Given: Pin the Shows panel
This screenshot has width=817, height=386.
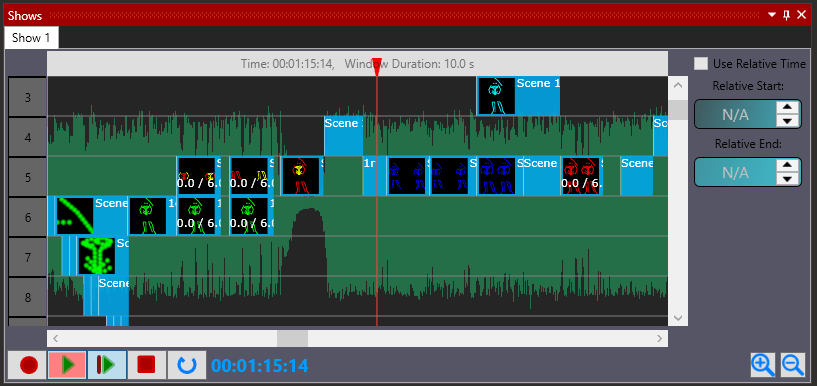Looking at the screenshot, I should click(787, 15).
